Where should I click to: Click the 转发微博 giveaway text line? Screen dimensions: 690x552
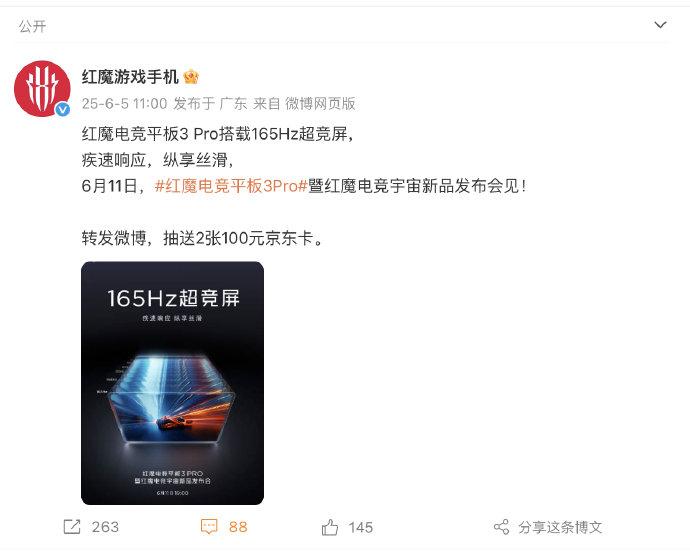coord(203,238)
